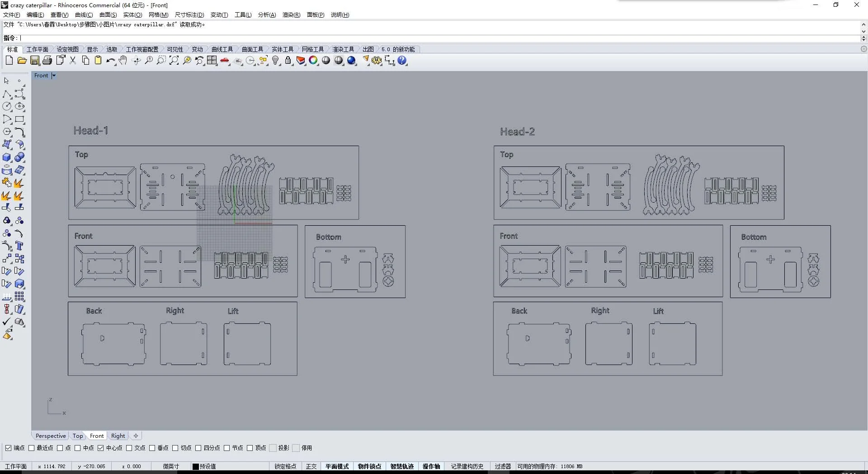Image resolution: width=868 pixels, height=474 pixels.
Task: Click the color wheel Properties icon
Action: coord(313,60)
